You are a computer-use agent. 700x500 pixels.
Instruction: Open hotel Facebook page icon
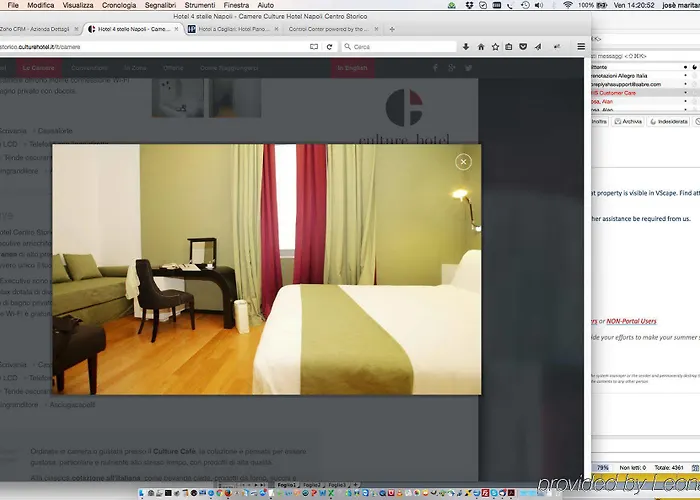tap(435, 68)
